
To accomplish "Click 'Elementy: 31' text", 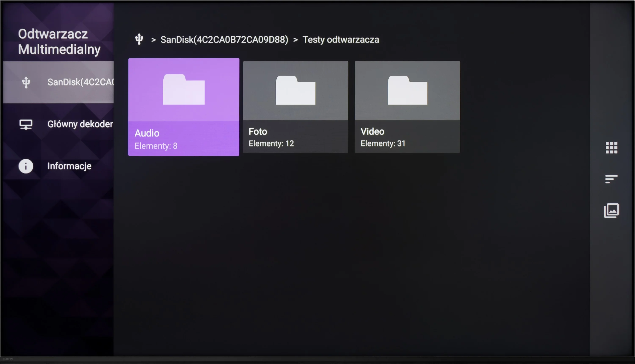I will [383, 143].
